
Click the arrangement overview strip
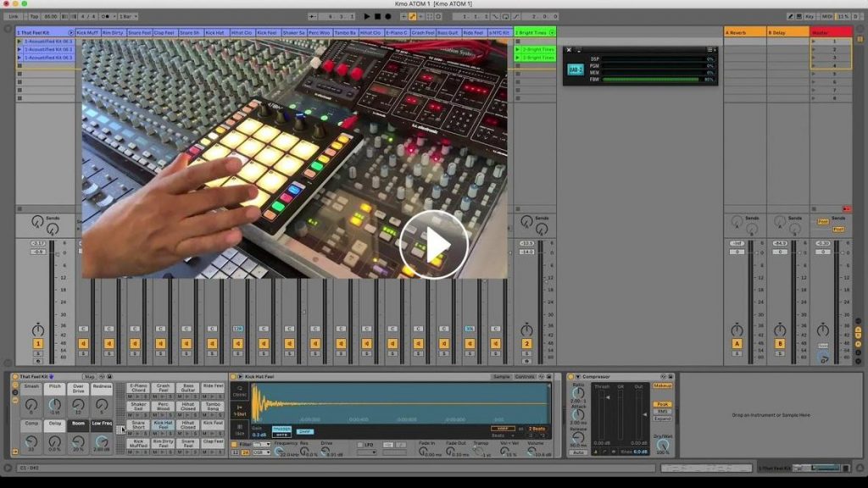click(x=706, y=468)
